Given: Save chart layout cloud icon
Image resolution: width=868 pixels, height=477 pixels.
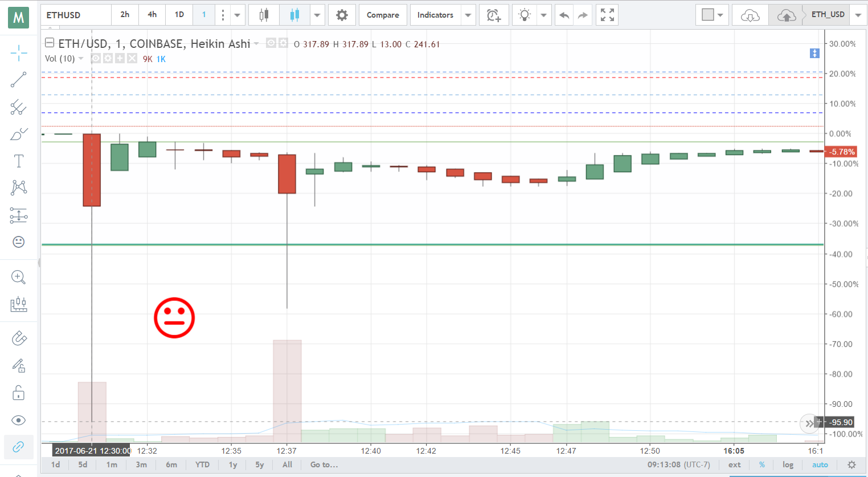Looking at the screenshot, I should tap(787, 15).
